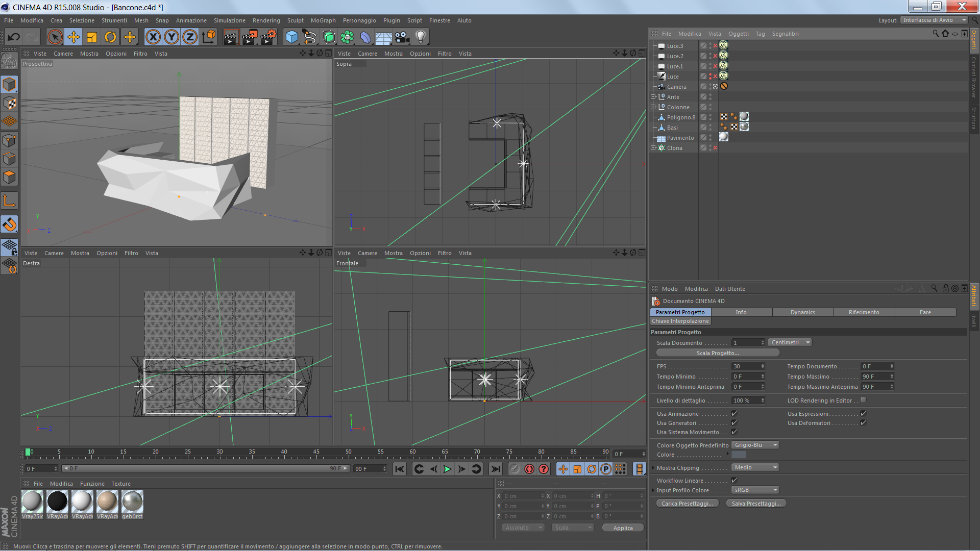Switch to the Dynamics tab
The width and height of the screenshot is (980, 551).
coord(802,312)
